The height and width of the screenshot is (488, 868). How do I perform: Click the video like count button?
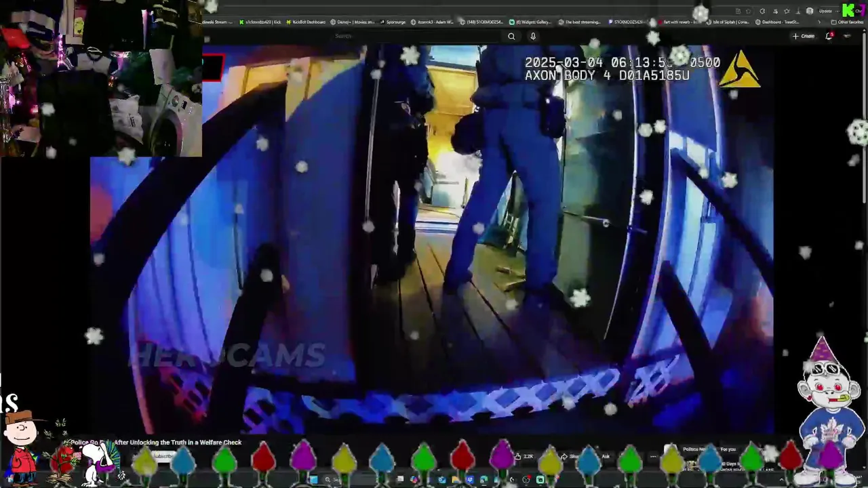tap(523, 457)
